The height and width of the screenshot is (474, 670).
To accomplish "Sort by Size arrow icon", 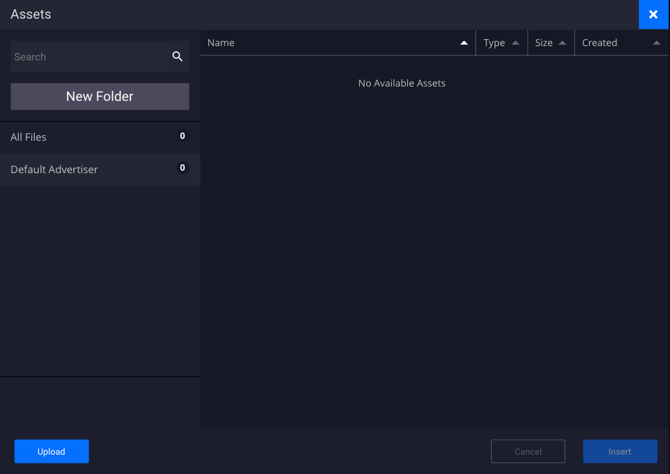I will pos(562,43).
